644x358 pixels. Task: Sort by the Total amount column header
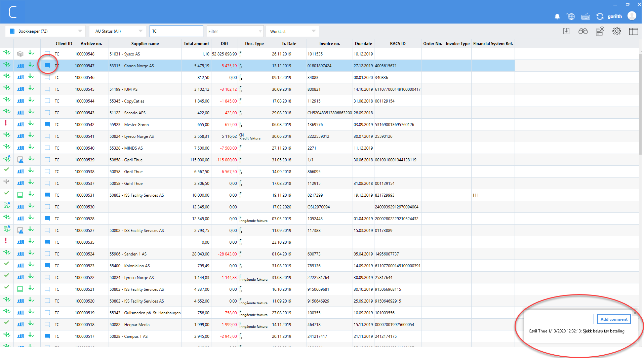pos(196,44)
